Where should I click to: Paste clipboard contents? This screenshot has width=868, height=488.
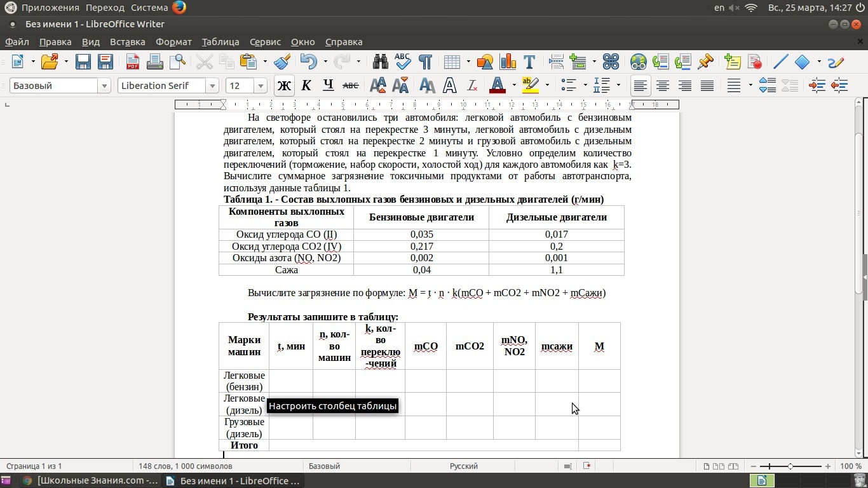(248, 62)
